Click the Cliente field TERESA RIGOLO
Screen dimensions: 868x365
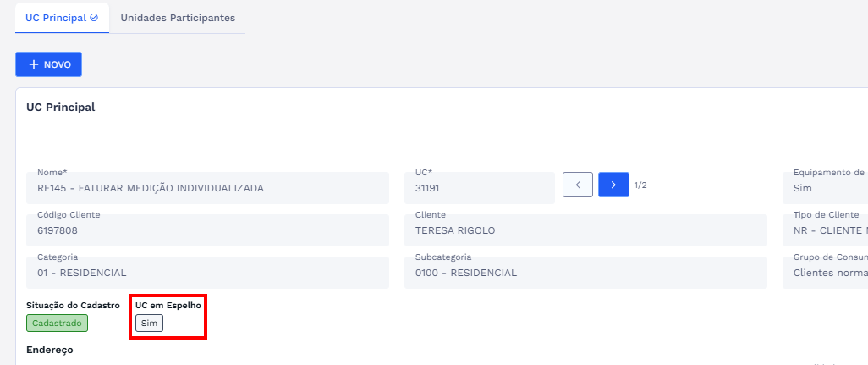[x=585, y=230]
